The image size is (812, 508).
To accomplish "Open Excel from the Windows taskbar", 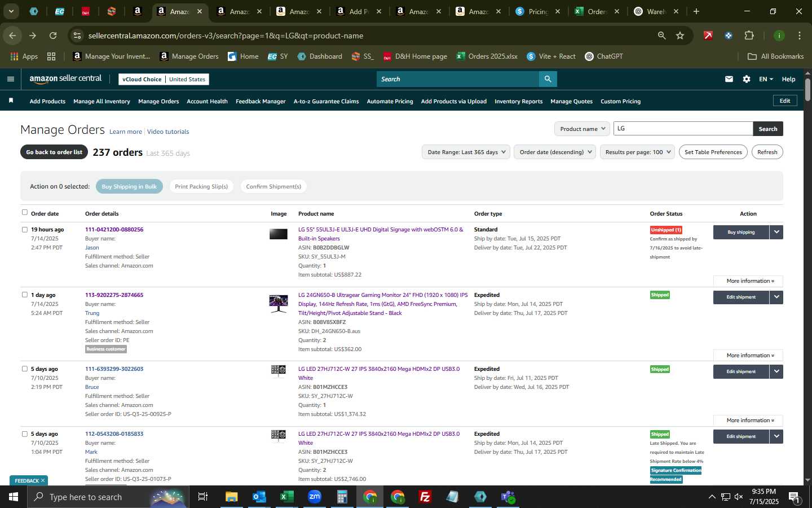I will pyautogui.click(x=286, y=497).
